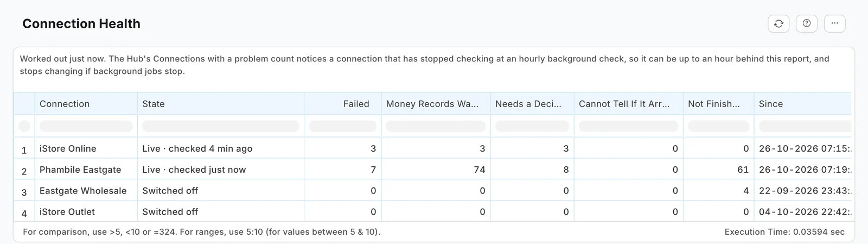
Task: Sort by Needs a Deci... column header
Action: (532, 104)
